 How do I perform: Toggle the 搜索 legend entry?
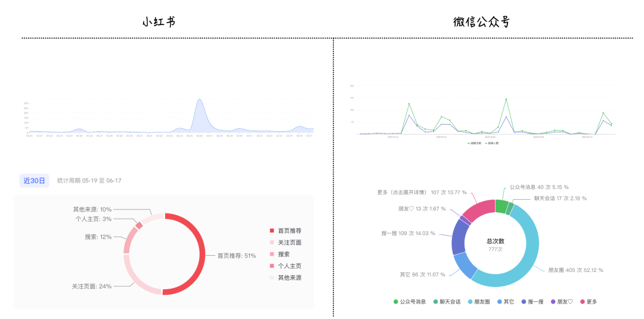pyautogui.click(x=280, y=254)
